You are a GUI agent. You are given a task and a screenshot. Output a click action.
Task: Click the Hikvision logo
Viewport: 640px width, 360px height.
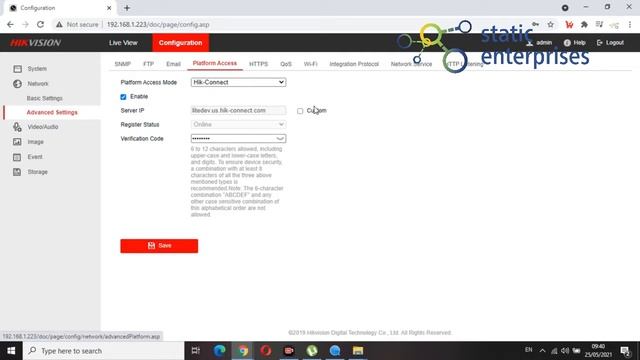(36, 43)
